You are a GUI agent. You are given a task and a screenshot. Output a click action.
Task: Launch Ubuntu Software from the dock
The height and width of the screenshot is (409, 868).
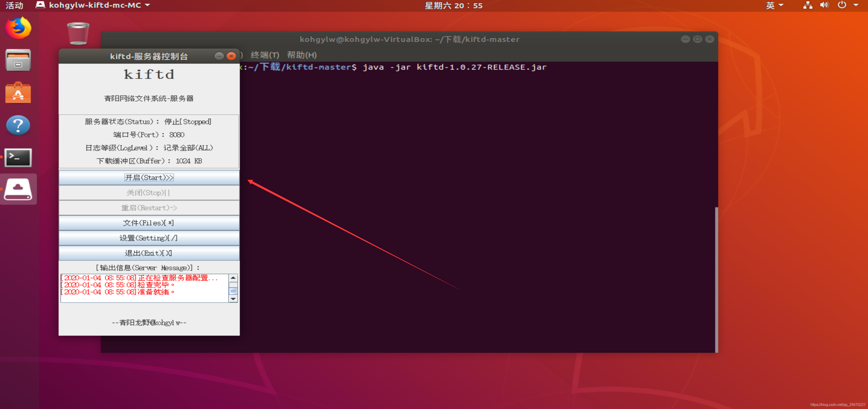[x=18, y=93]
